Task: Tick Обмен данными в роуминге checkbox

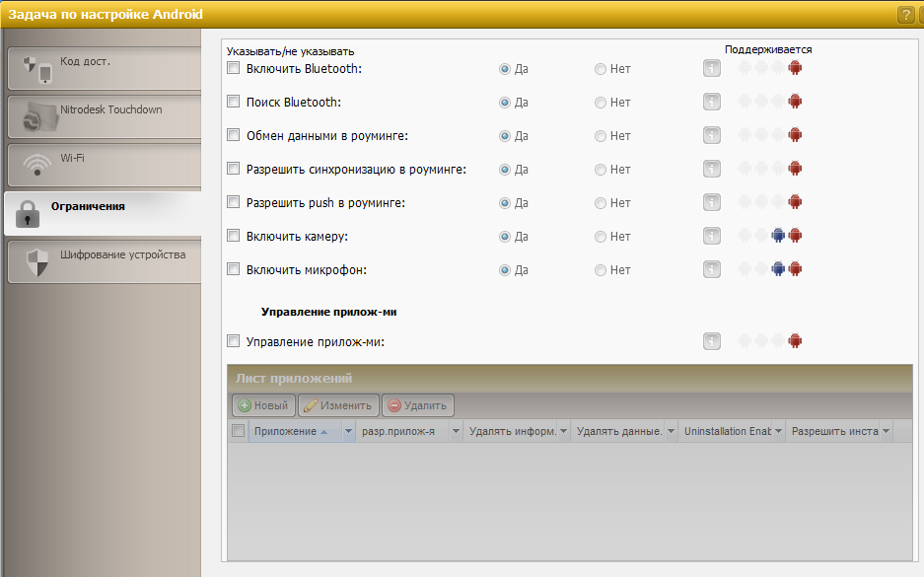Action: coord(234,135)
